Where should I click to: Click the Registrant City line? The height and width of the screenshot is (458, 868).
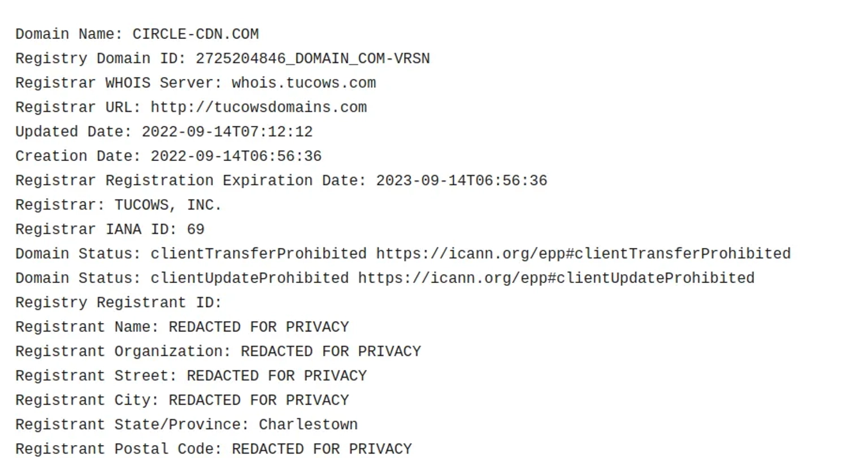click(x=182, y=400)
